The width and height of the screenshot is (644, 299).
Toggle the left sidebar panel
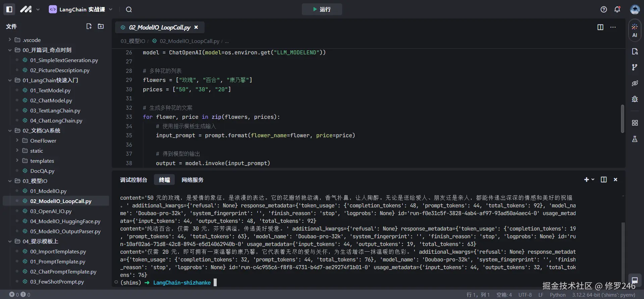(x=9, y=9)
